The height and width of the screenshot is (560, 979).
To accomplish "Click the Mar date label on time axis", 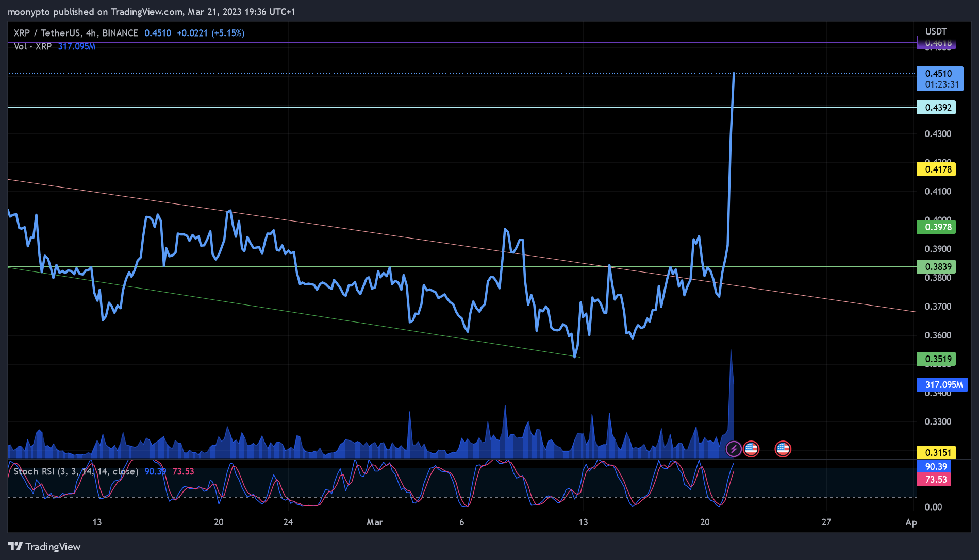I will coord(375,522).
